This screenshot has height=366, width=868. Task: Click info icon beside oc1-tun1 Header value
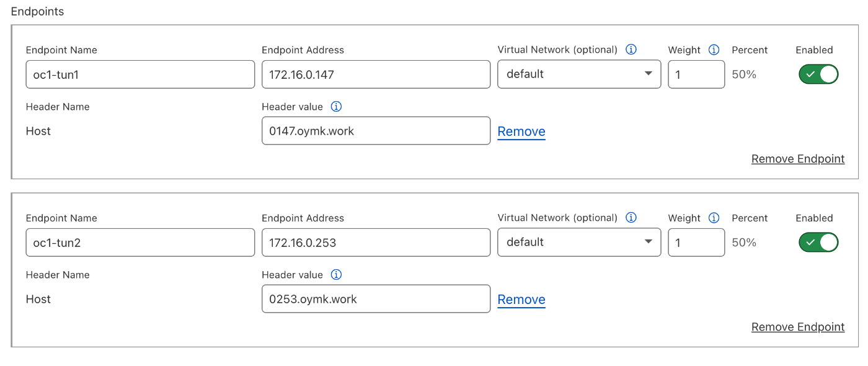pos(336,107)
